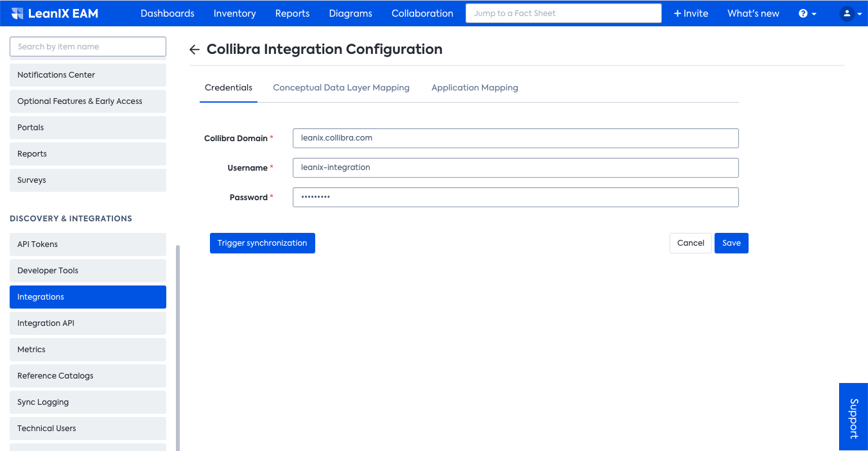Image resolution: width=868 pixels, height=451 pixels.
Task: Open Inventory in the top navigation
Action: [x=234, y=13]
